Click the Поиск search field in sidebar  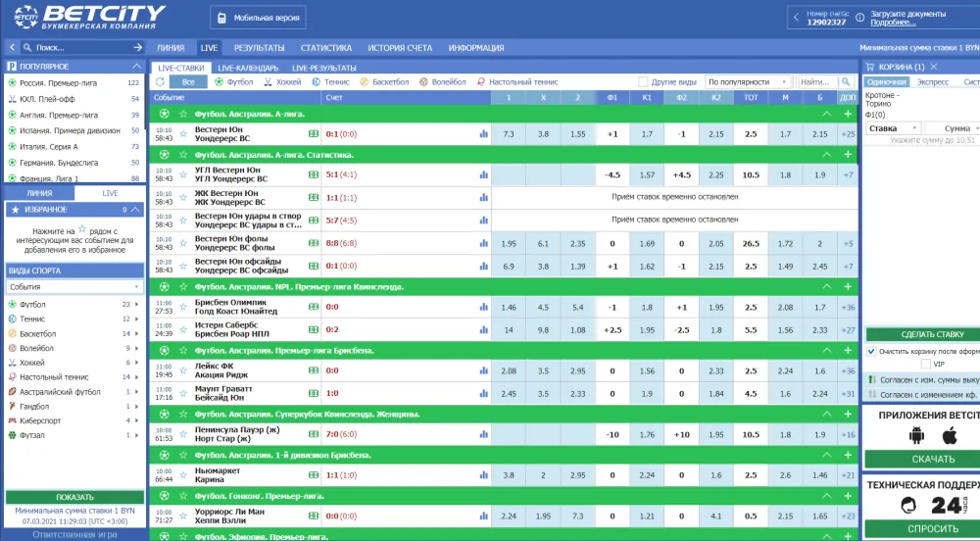[x=78, y=47]
